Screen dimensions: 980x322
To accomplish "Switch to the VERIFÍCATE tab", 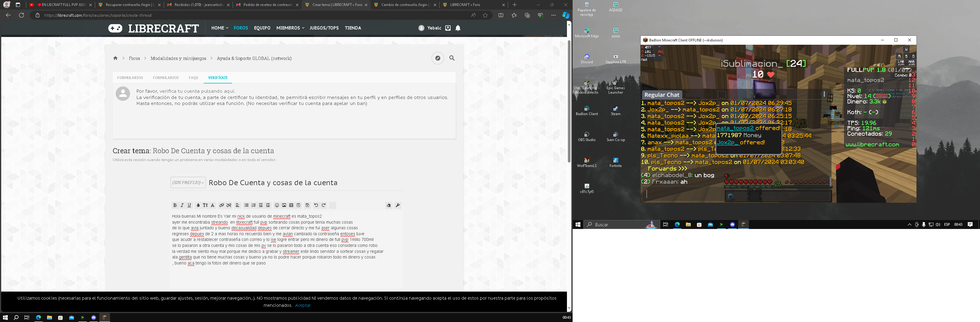I will click(218, 78).
